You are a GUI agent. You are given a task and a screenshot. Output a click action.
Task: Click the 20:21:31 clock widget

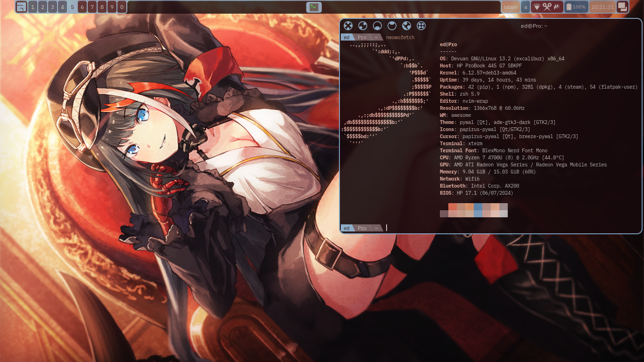click(602, 7)
